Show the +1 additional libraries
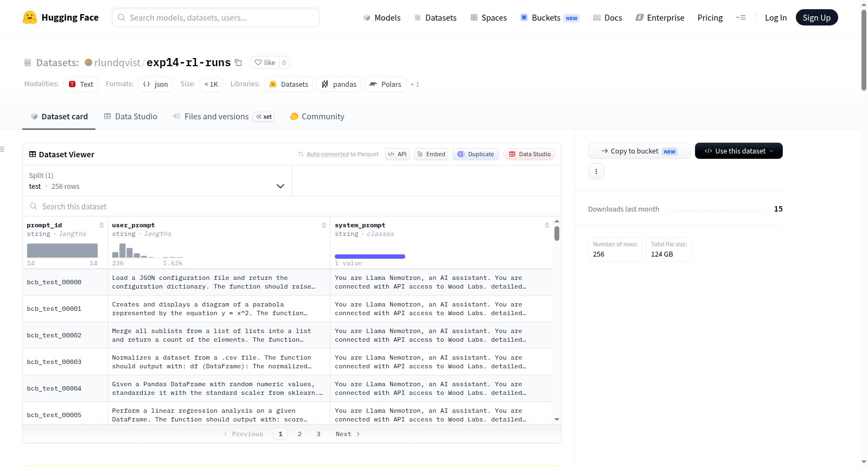The width and height of the screenshot is (868, 467). (415, 84)
